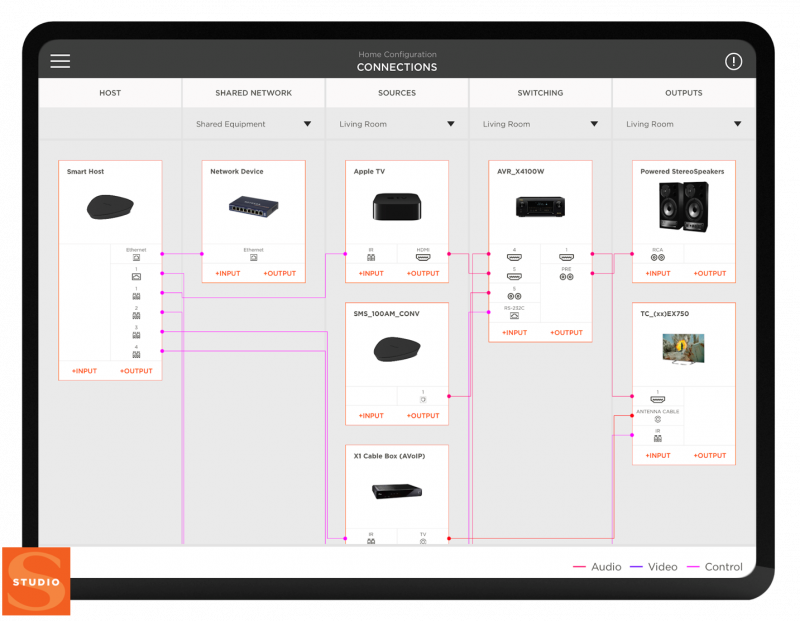Switch to the SWITCHING tab

[x=540, y=93]
